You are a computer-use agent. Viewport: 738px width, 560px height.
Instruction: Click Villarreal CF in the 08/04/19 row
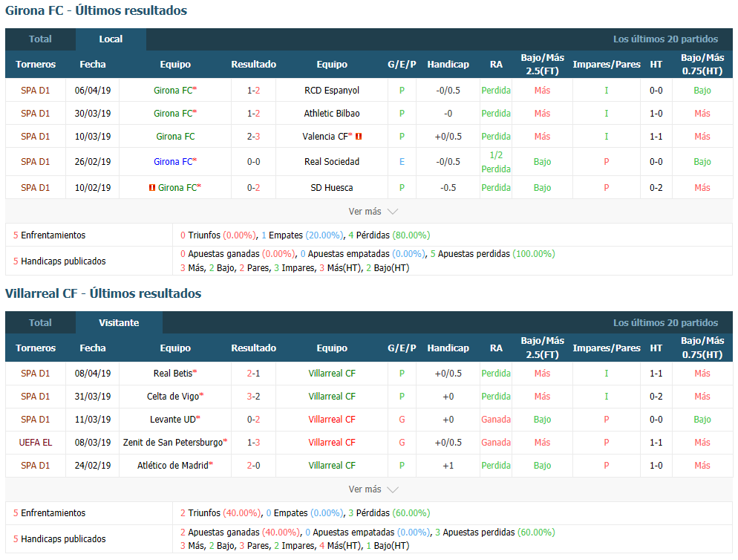tap(332, 374)
